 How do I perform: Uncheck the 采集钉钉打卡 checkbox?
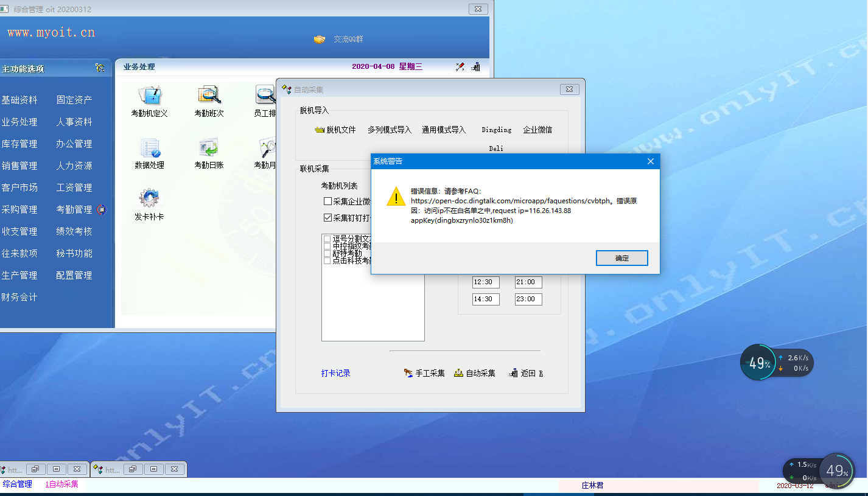(x=327, y=217)
